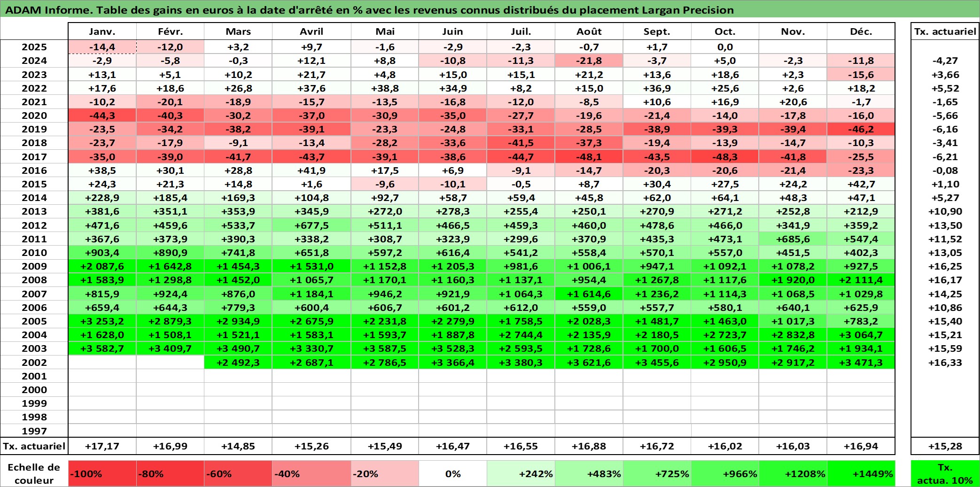Click the cell showing +2 111,4

point(861,280)
